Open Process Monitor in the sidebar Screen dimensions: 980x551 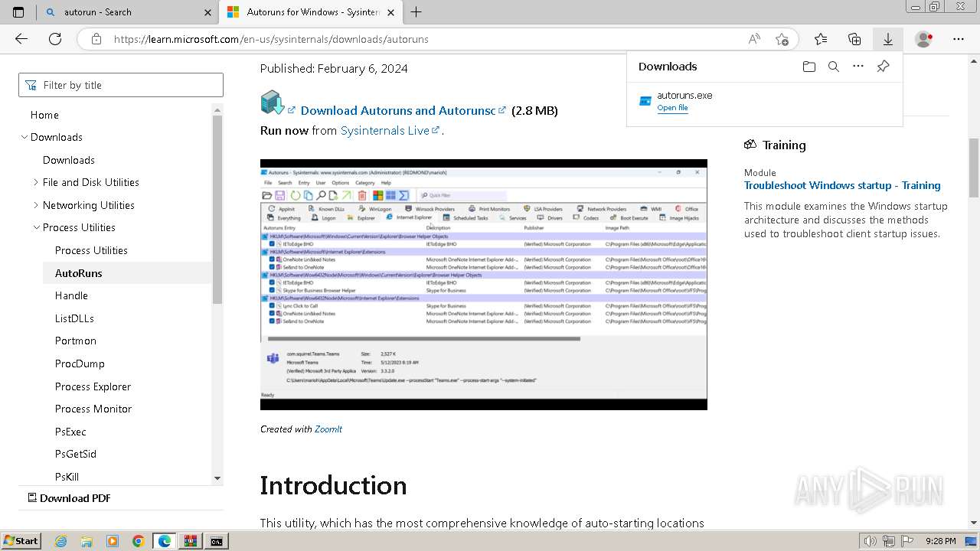(x=93, y=409)
